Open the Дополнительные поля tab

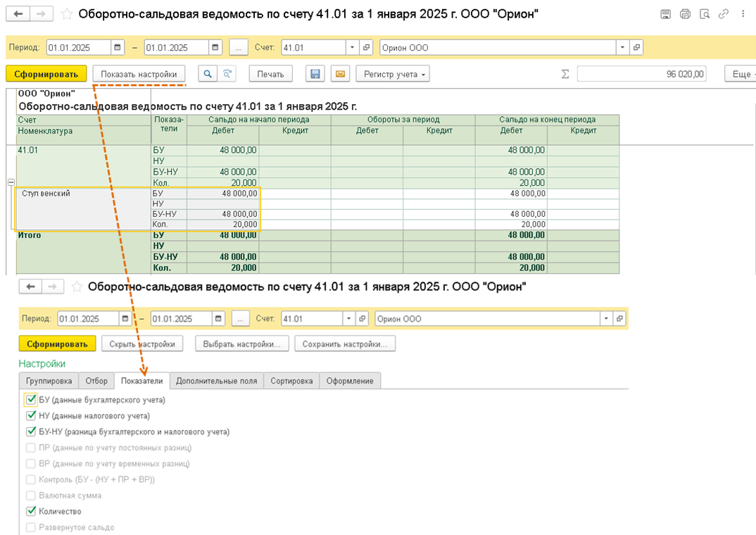(x=217, y=381)
